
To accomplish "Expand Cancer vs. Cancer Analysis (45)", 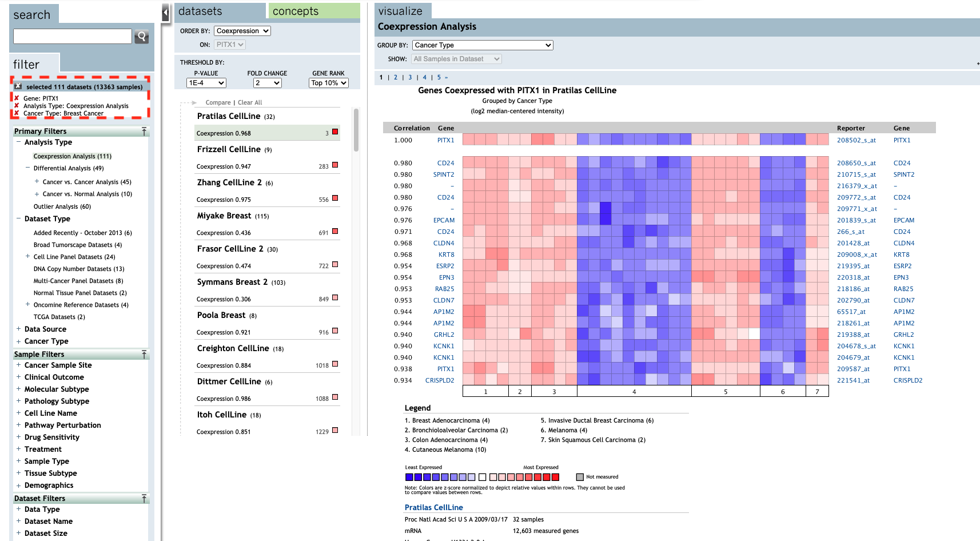I will coord(37,181).
